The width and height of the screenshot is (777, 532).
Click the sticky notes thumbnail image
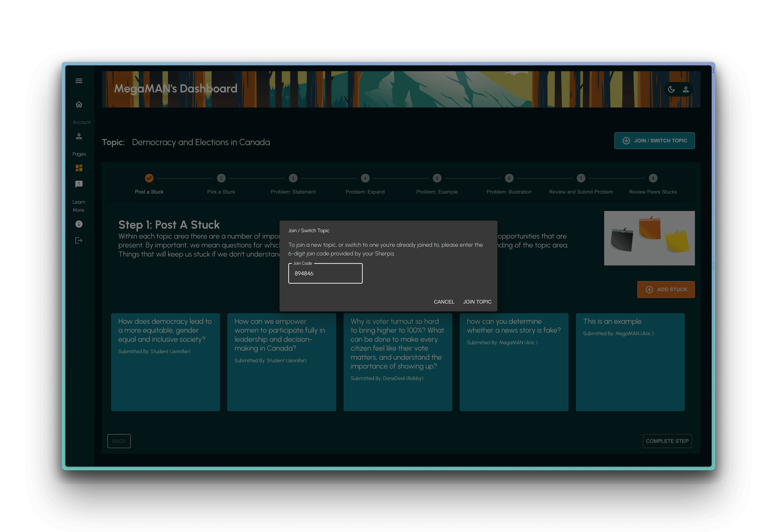[649, 238]
